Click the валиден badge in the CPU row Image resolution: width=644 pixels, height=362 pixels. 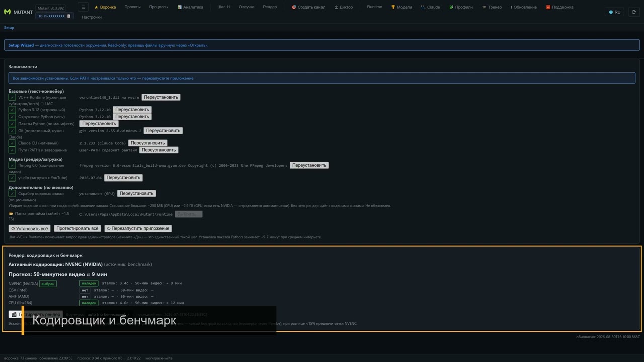89,303
